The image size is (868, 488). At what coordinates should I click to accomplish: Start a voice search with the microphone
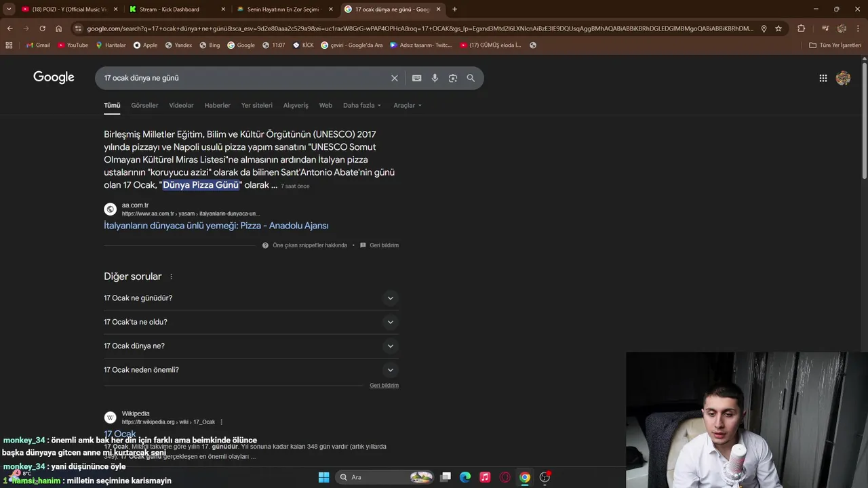click(435, 78)
